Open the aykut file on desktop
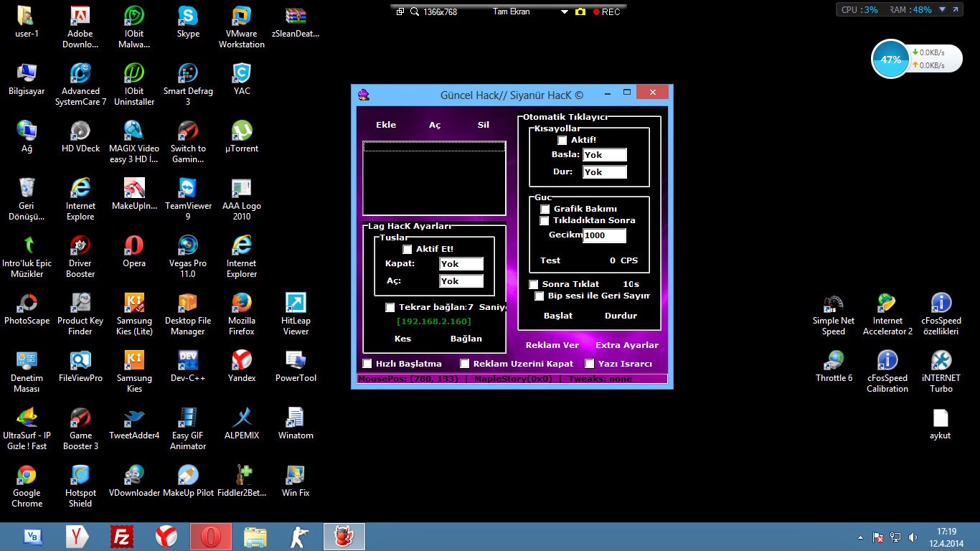This screenshot has height=551, width=980. click(x=941, y=423)
